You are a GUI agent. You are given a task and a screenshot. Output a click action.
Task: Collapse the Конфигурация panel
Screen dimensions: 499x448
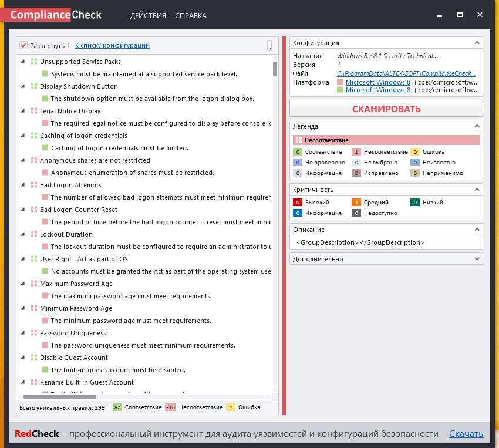(477, 43)
